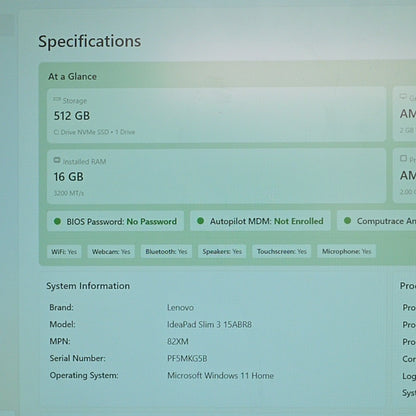Click the green Computrace status dot
The width and height of the screenshot is (416, 416).
[x=347, y=221]
